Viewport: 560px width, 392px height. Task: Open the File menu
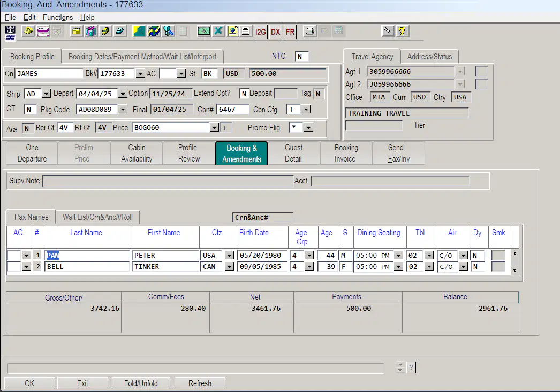click(x=10, y=18)
